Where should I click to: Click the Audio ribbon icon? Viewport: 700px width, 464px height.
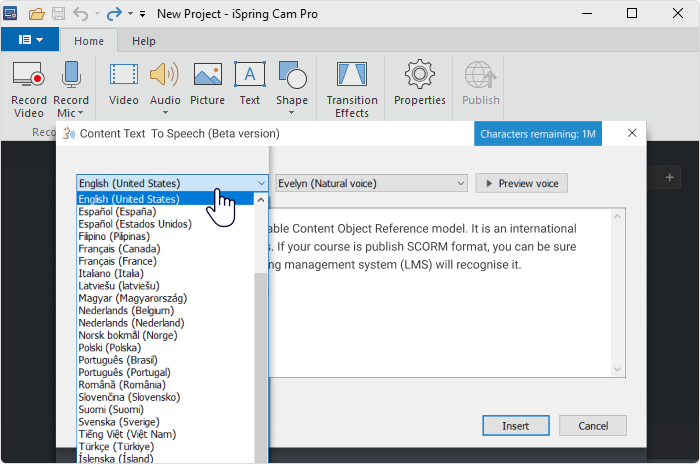[165, 74]
